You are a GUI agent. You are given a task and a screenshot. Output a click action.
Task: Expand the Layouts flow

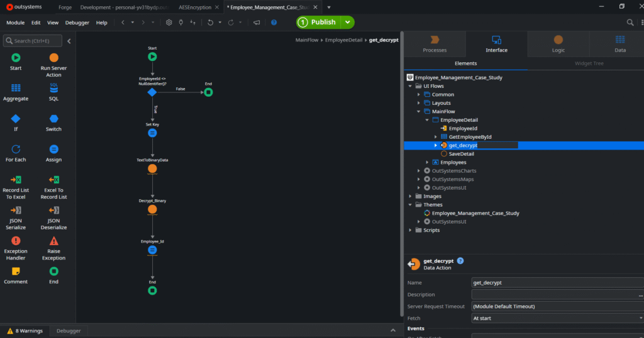pyautogui.click(x=418, y=103)
